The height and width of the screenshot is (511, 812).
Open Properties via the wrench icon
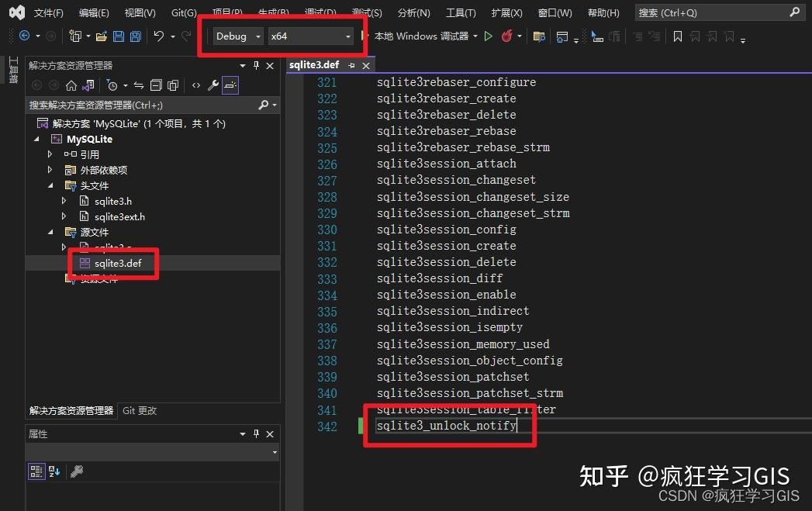tap(213, 85)
